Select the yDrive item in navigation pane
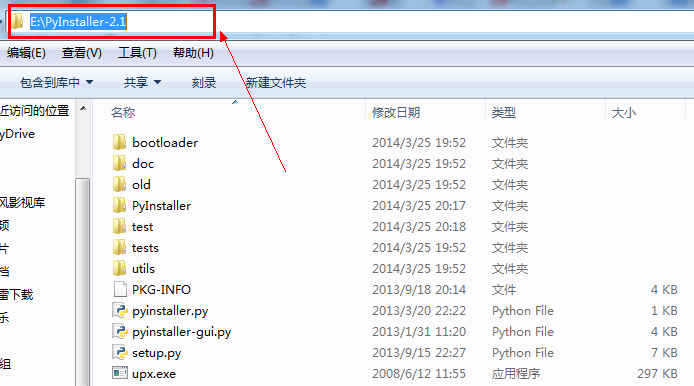Screen dimensions: 694x386 pyautogui.click(x=17, y=134)
